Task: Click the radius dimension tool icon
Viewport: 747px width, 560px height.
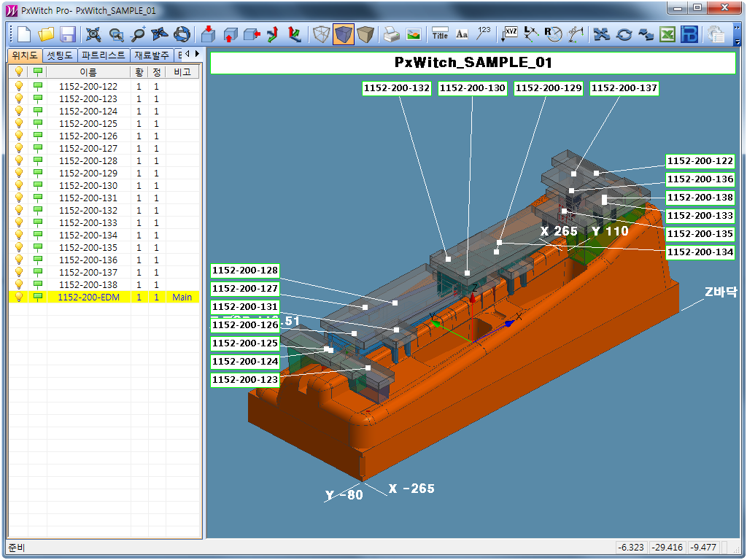Action: (x=553, y=34)
